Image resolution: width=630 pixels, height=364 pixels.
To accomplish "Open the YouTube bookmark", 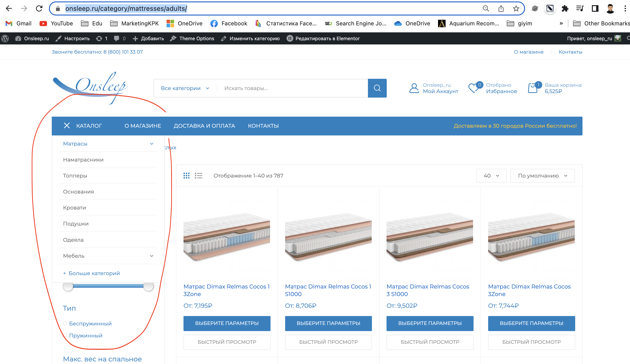I will point(56,24).
